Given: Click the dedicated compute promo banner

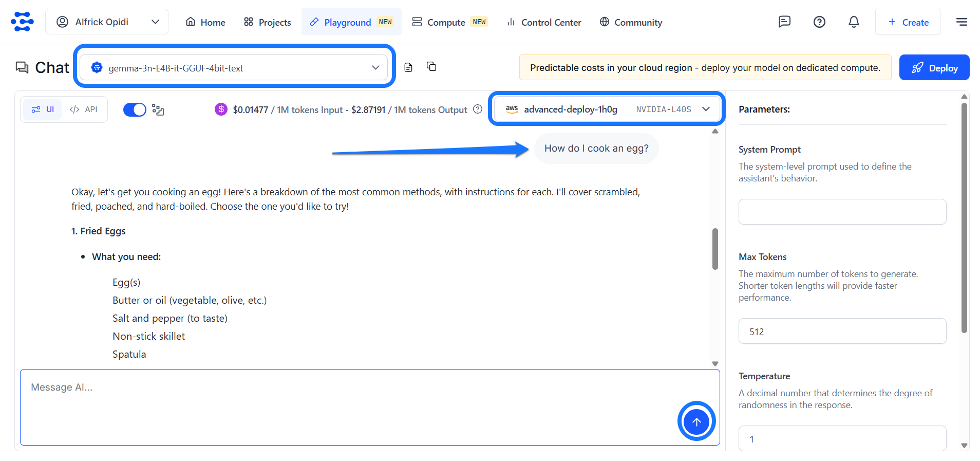Looking at the screenshot, I should pos(705,67).
